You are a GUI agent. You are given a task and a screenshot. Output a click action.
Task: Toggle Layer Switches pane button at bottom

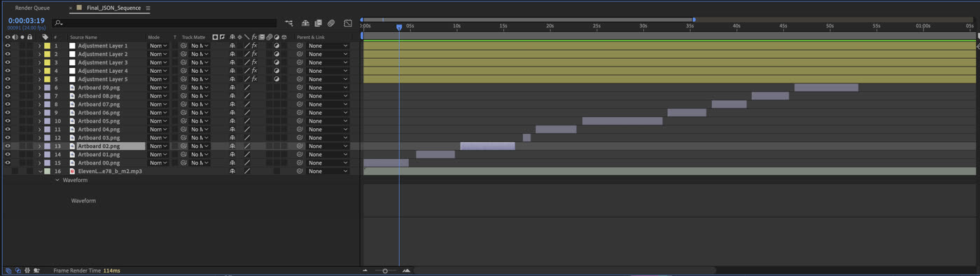(x=8, y=270)
